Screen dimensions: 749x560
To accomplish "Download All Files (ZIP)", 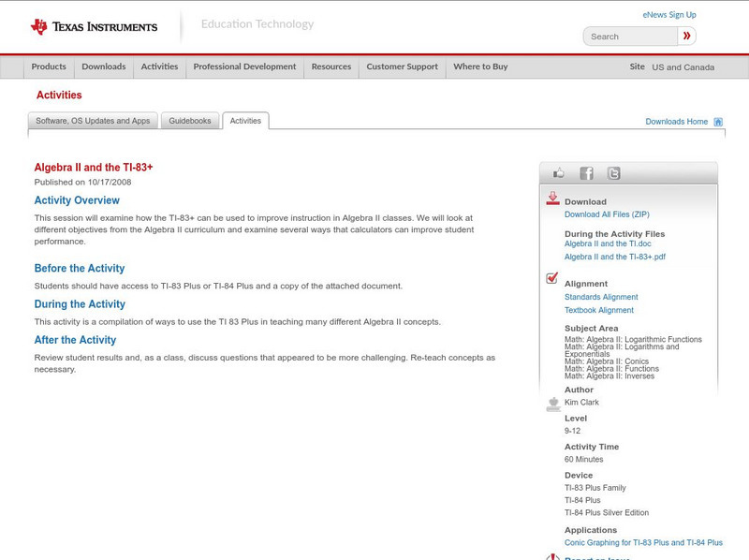I will 607,214.
